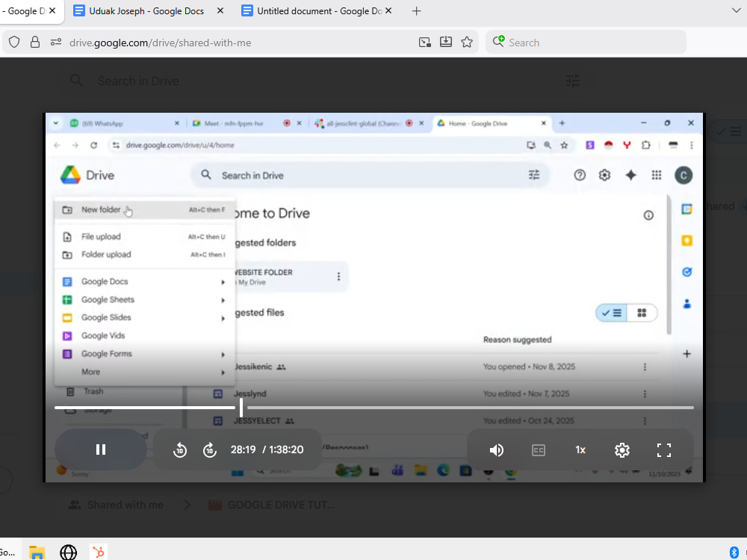Close the Untitled document tab
This screenshot has width=747, height=560.
tap(388, 10)
